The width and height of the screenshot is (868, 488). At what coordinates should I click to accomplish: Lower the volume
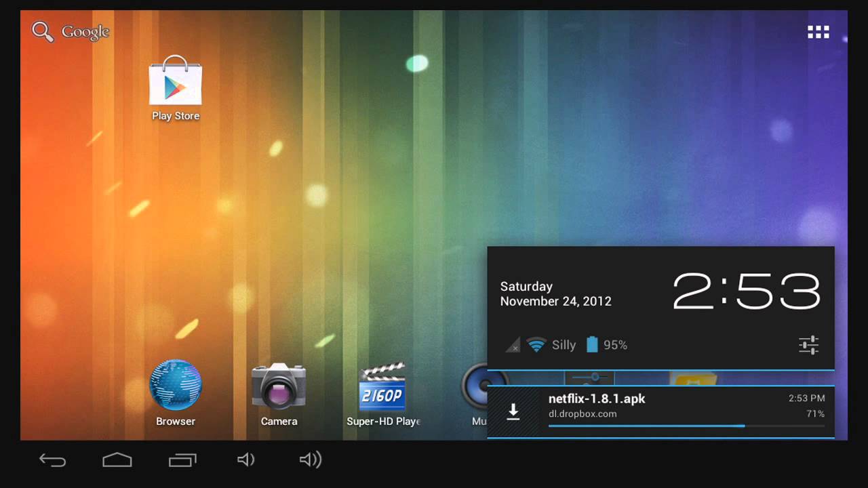(x=245, y=460)
